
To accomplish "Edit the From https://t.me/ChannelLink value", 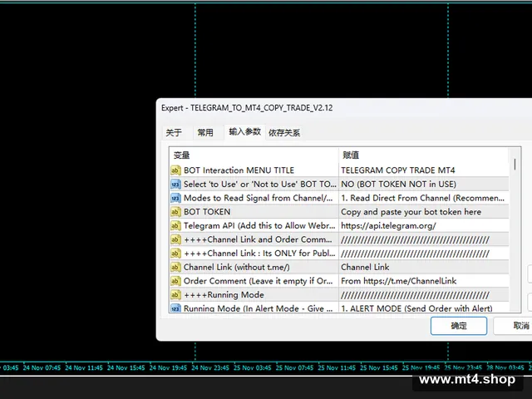I will (399, 281).
